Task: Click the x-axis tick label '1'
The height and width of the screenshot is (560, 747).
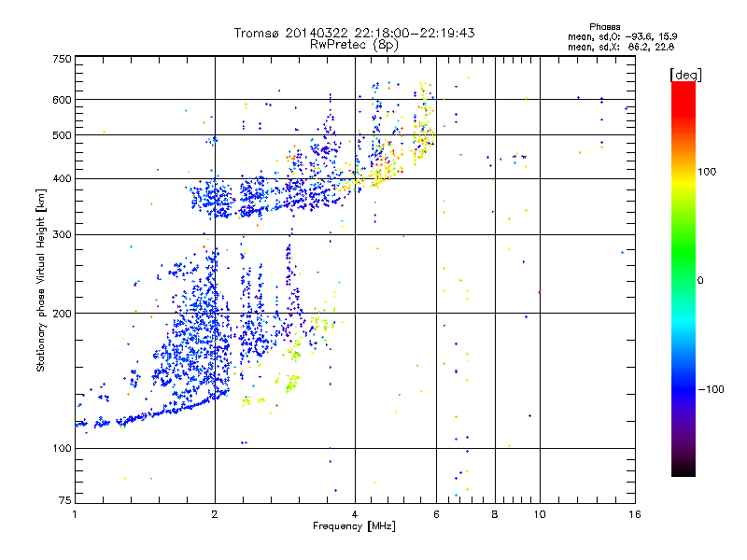Action: (x=75, y=514)
